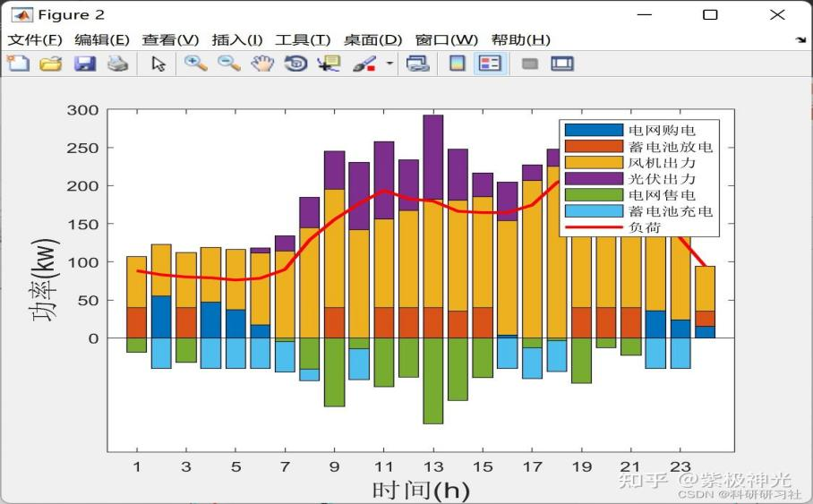Open the 帮助(H) menu
The height and width of the screenshot is (504, 813).
click(x=520, y=39)
